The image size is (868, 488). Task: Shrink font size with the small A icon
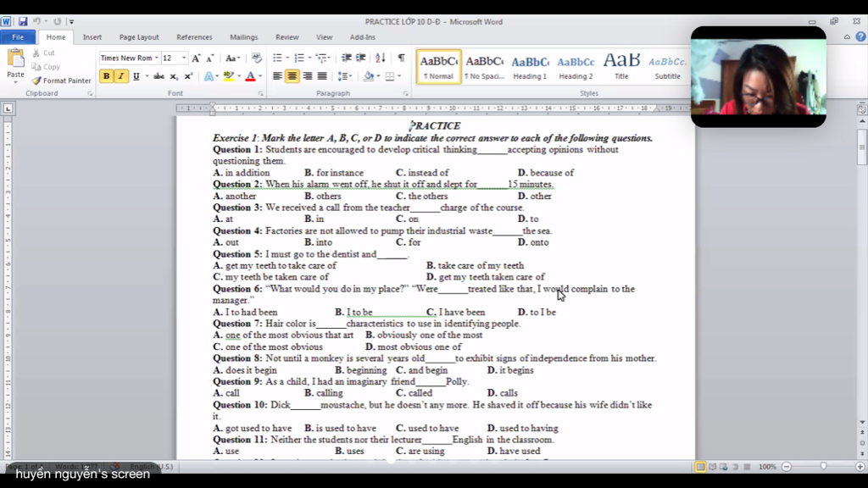pyautogui.click(x=210, y=58)
